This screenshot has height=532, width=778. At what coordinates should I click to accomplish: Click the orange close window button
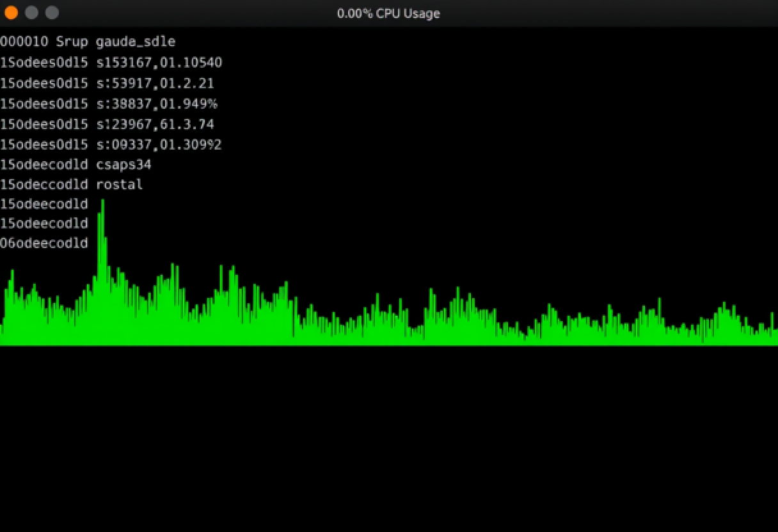coord(11,13)
